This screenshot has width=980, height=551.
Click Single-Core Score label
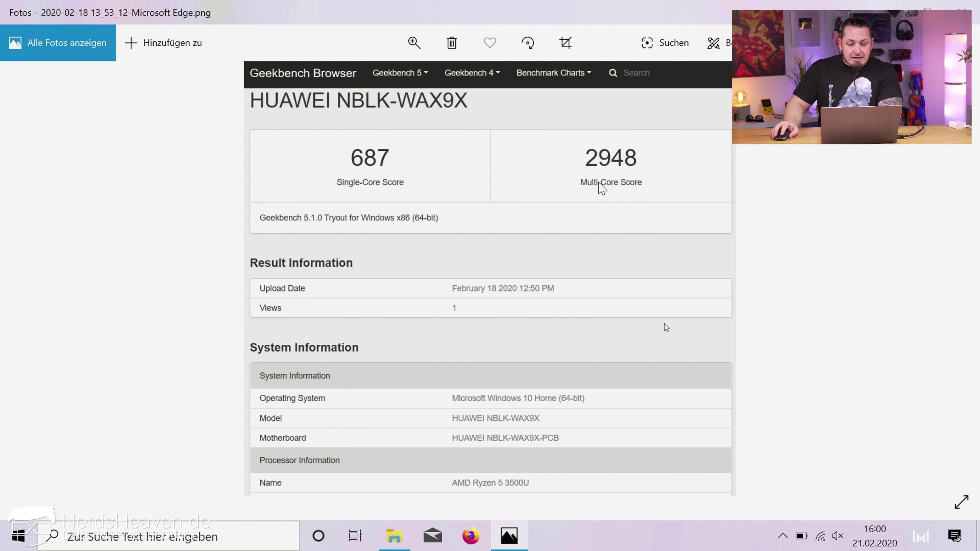(x=370, y=182)
